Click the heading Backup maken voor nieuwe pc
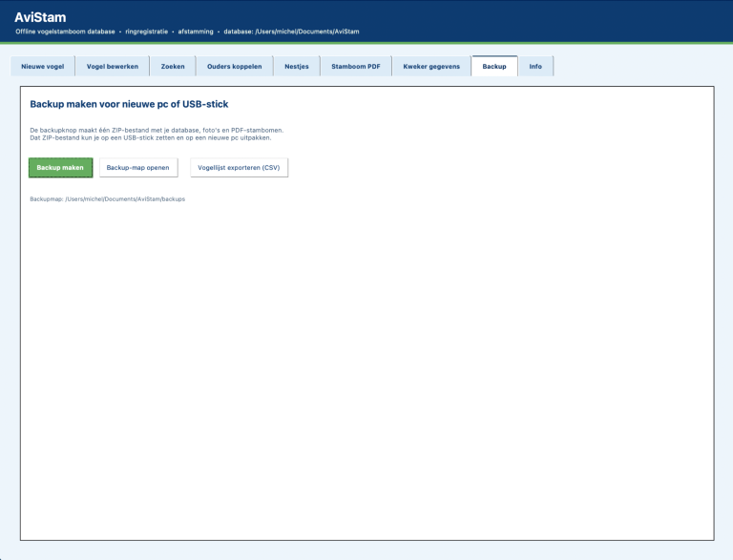The image size is (733, 560). (129, 104)
